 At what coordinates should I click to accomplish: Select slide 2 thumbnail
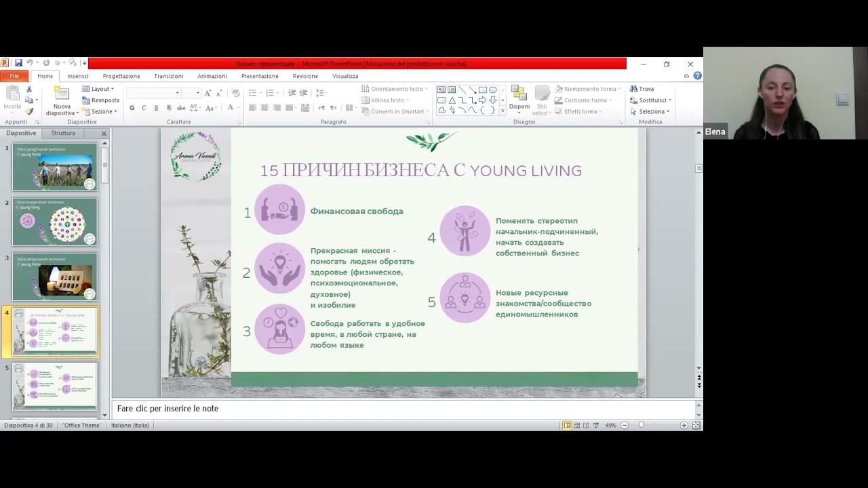[55, 222]
